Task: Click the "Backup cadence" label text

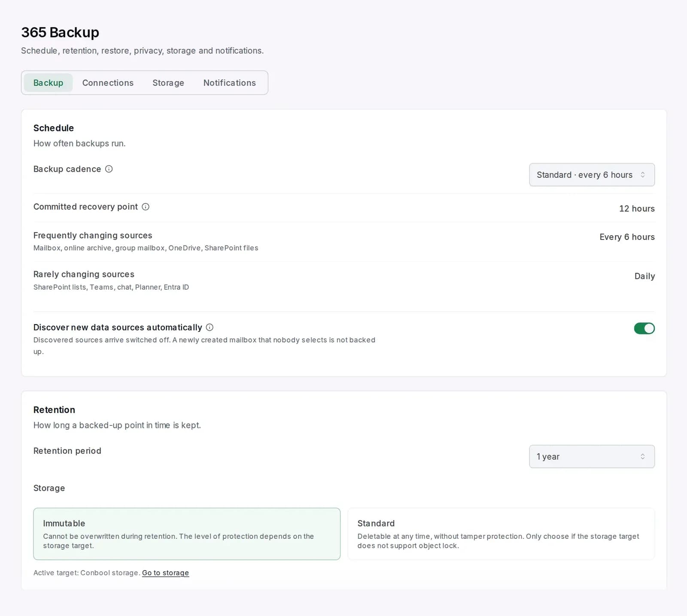Action: tap(67, 169)
